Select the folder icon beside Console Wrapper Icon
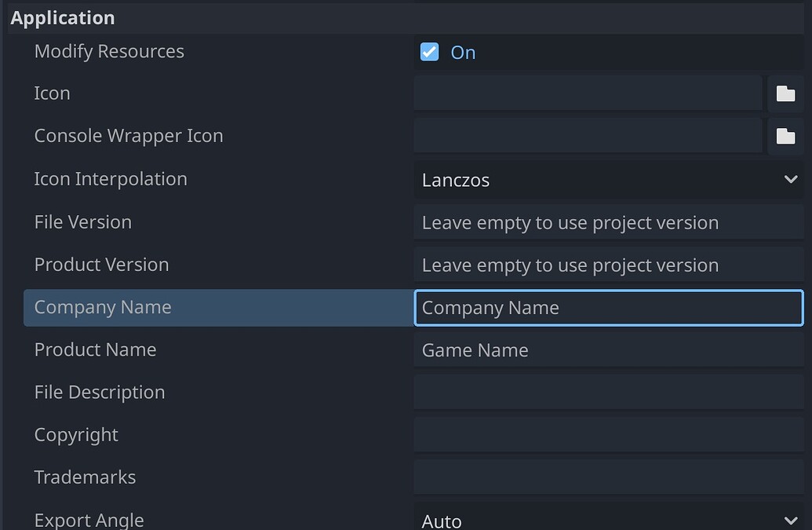This screenshot has width=812, height=530. [x=786, y=135]
